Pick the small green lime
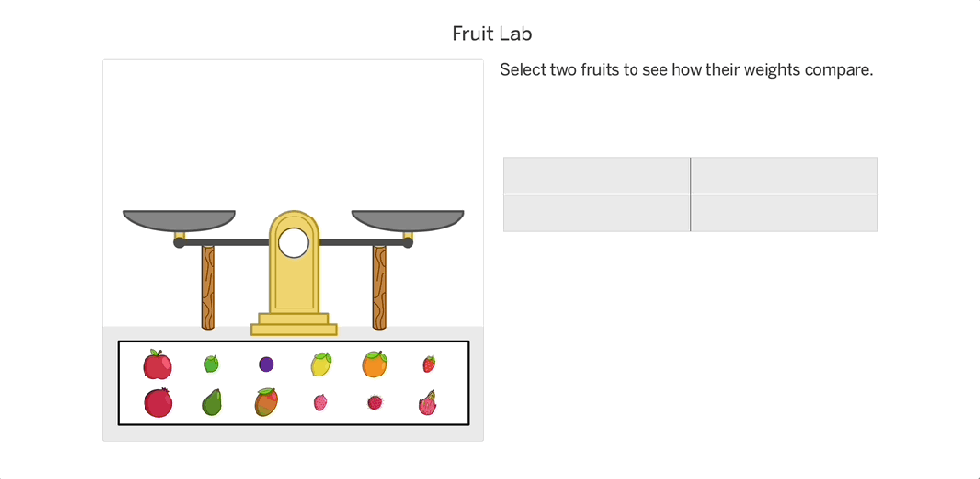The image size is (980, 479). point(212,364)
